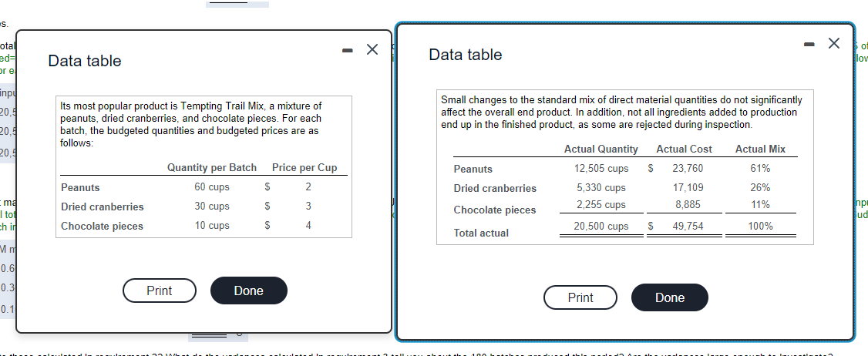Image resolution: width=868 pixels, height=356 pixels.
Task: Click Done in the actual cost dialog
Action: pyautogui.click(x=669, y=297)
